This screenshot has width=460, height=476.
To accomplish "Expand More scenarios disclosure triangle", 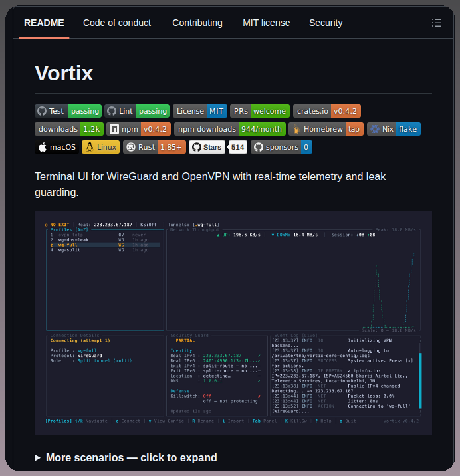I will coord(37,458).
